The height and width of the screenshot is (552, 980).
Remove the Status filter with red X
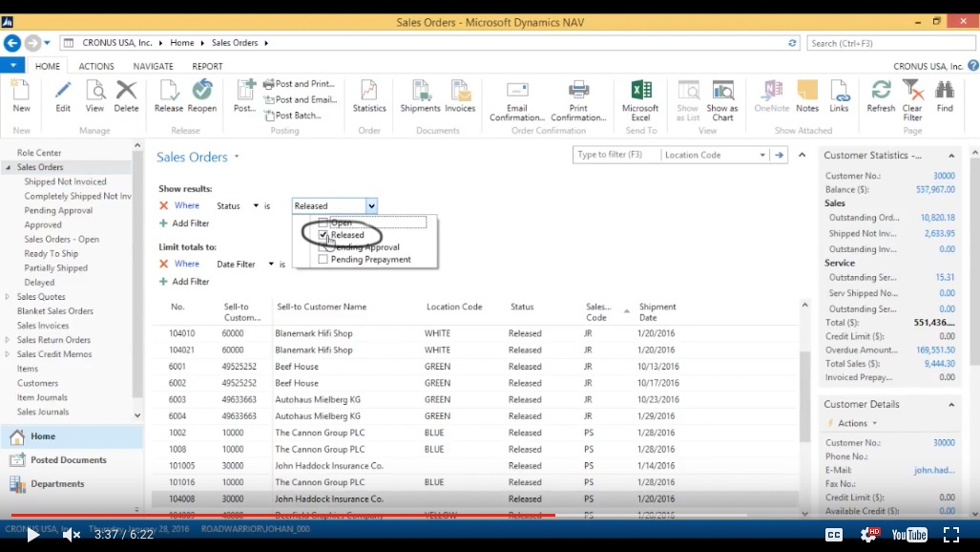pos(164,205)
